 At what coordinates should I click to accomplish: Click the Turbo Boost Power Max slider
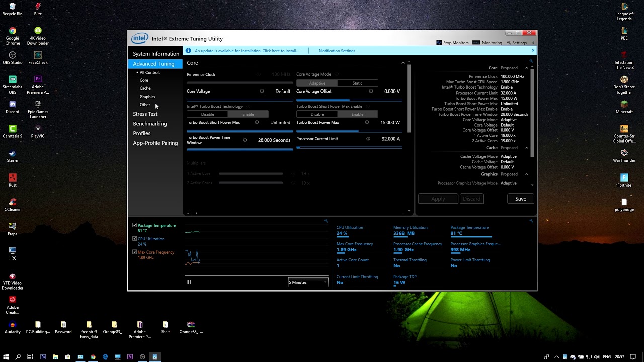[x=349, y=131]
